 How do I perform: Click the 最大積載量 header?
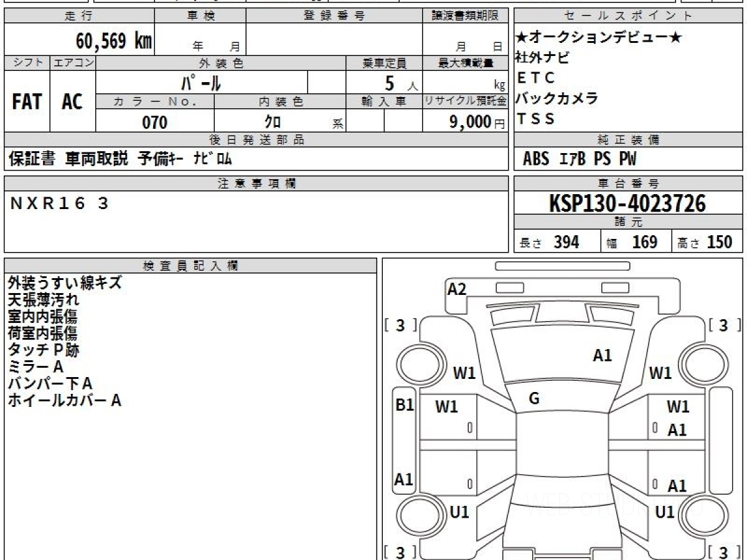(466, 63)
